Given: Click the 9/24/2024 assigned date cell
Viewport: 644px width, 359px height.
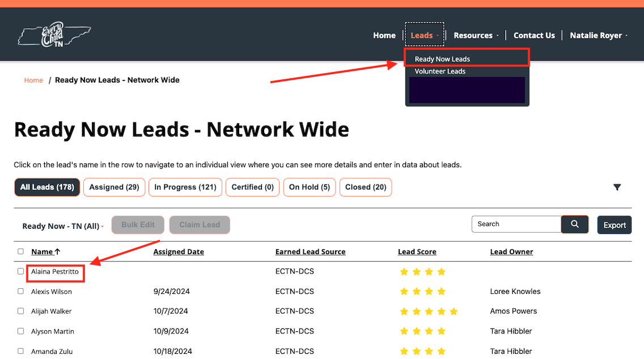Looking at the screenshot, I should (x=172, y=292).
